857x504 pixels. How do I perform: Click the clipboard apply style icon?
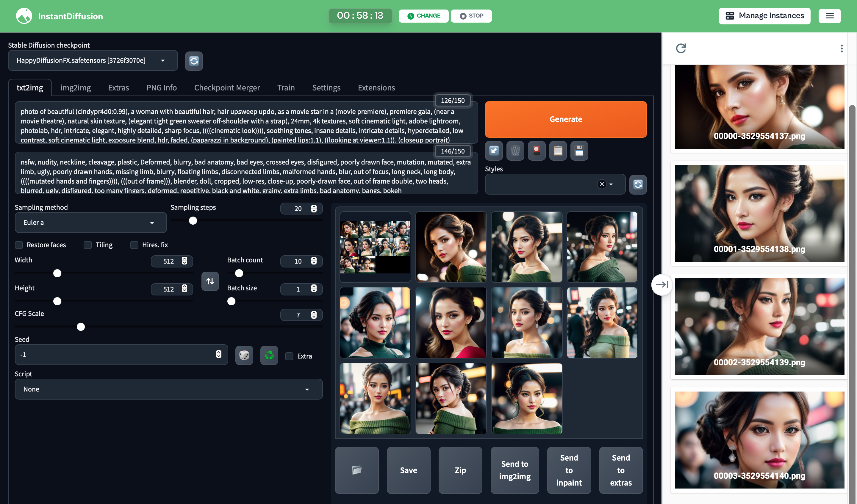coord(558,151)
